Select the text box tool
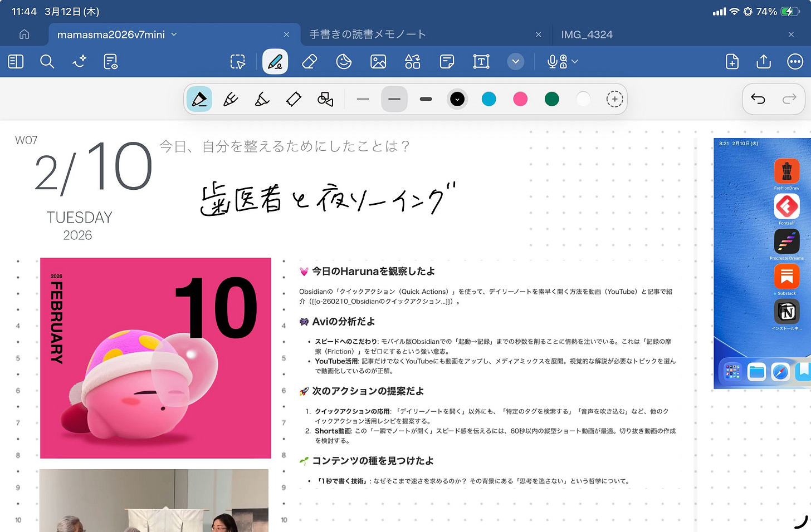 point(481,61)
